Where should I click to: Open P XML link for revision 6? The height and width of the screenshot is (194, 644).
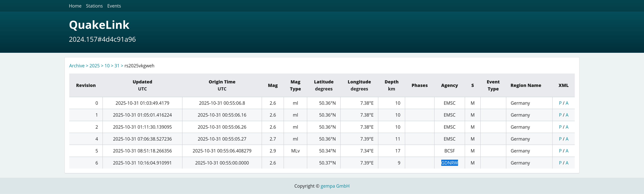pyautogui.click(x=560, y=163)
